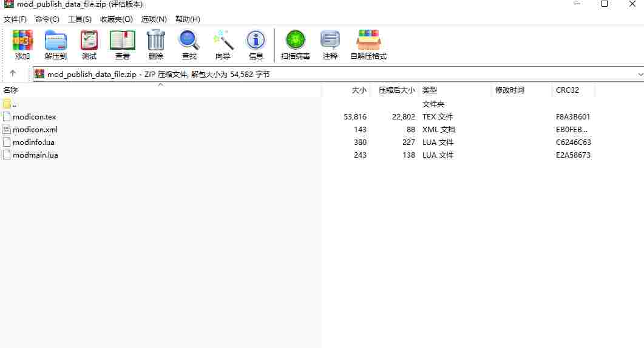Click the size value 243
Image resolution: width=644 pixels, height=348 pixels.
tap(360, 155)
